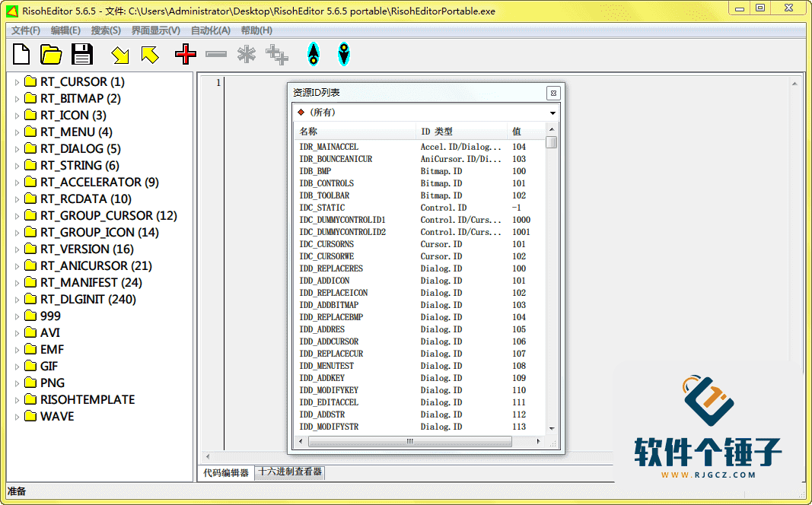Screen dimensions: 812x505
Task: Expand the RT_ICON (3) tree node
Action: click(17, 115)
